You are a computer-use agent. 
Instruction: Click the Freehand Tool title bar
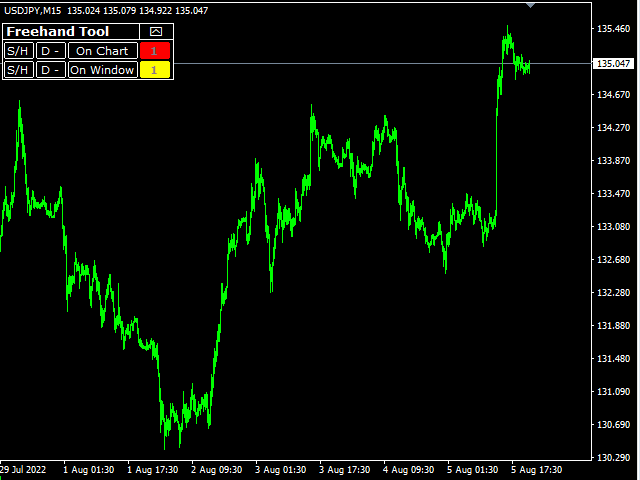tap(71, 31)
